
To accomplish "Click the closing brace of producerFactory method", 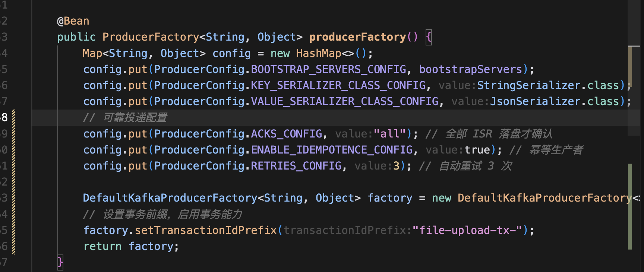I will pyautogui.click(x=60, y=262).
